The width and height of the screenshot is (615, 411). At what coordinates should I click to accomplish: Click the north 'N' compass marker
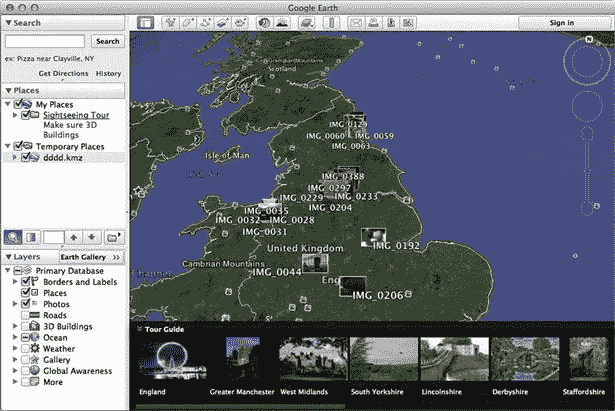[589, 39]
